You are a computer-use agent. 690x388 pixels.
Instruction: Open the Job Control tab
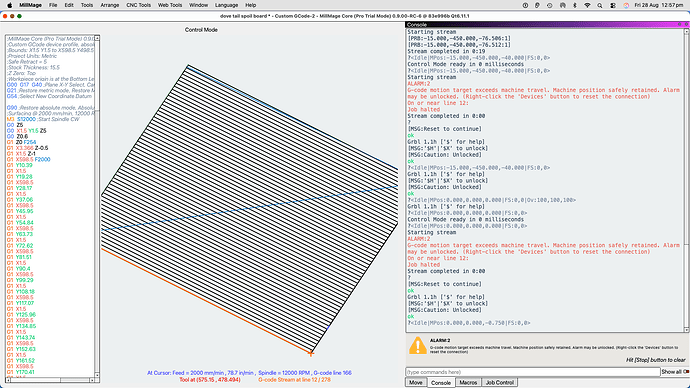coord(499,383)
